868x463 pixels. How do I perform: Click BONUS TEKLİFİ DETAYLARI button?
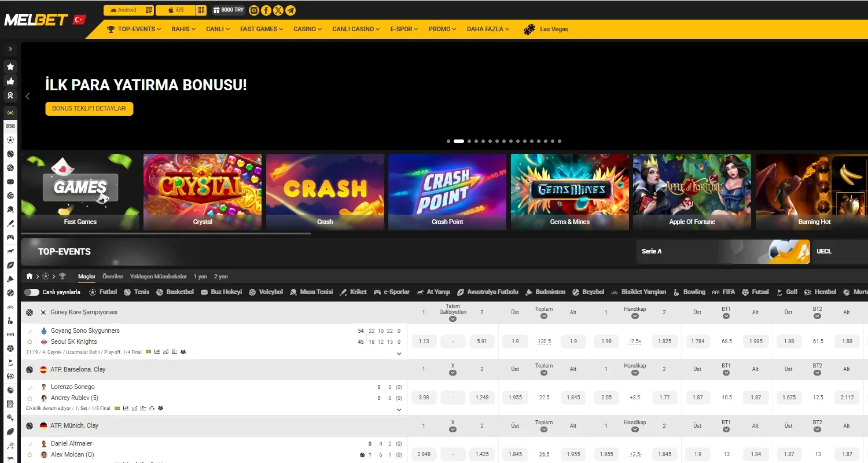89,109
